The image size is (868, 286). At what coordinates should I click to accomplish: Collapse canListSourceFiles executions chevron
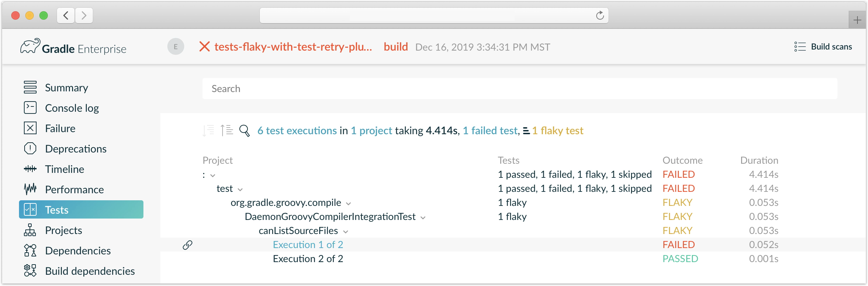(346, 232)
